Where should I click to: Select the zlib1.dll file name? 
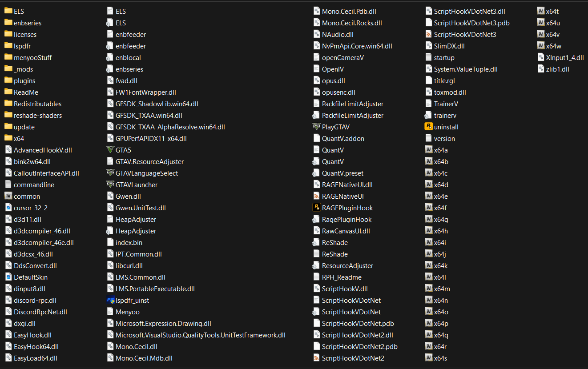(x=558, y=69)
